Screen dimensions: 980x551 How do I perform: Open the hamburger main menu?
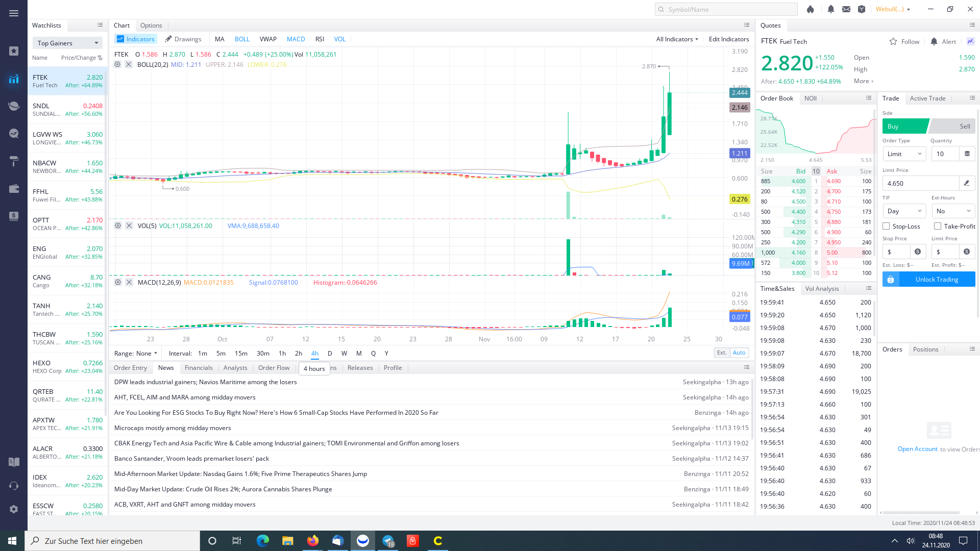point(14,13)
